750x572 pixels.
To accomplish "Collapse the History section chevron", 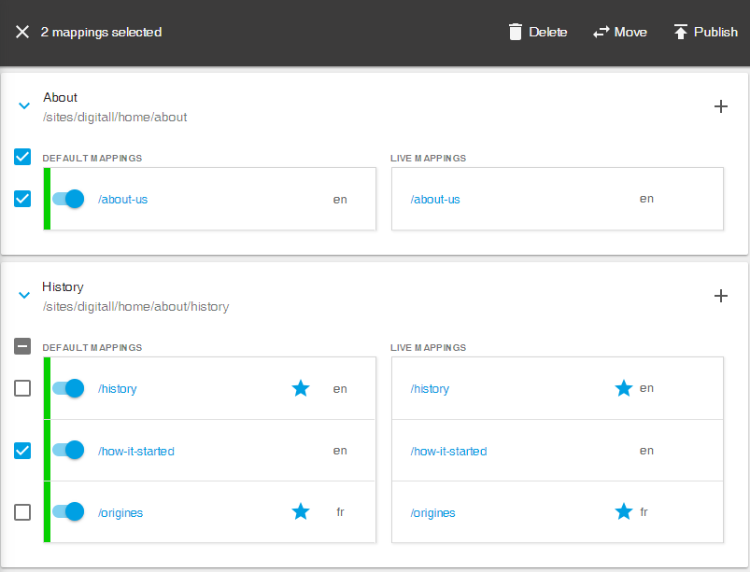I will coord(24,295).
